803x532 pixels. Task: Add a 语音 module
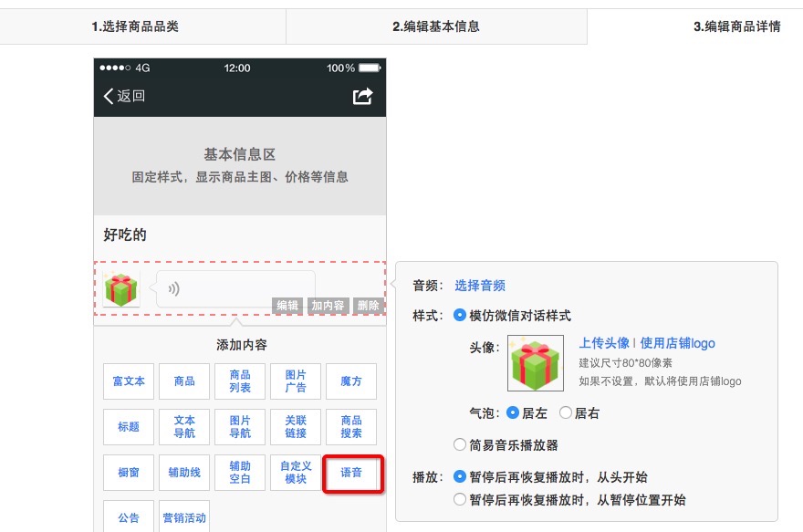[351, 473]
